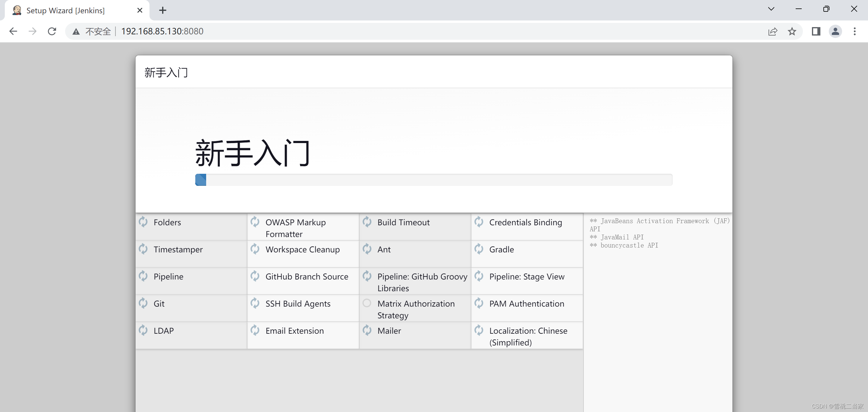Click the Workspace Cleanup spinner icon
This screenshot has width=868, height=412.
click(x=255, y=249)
